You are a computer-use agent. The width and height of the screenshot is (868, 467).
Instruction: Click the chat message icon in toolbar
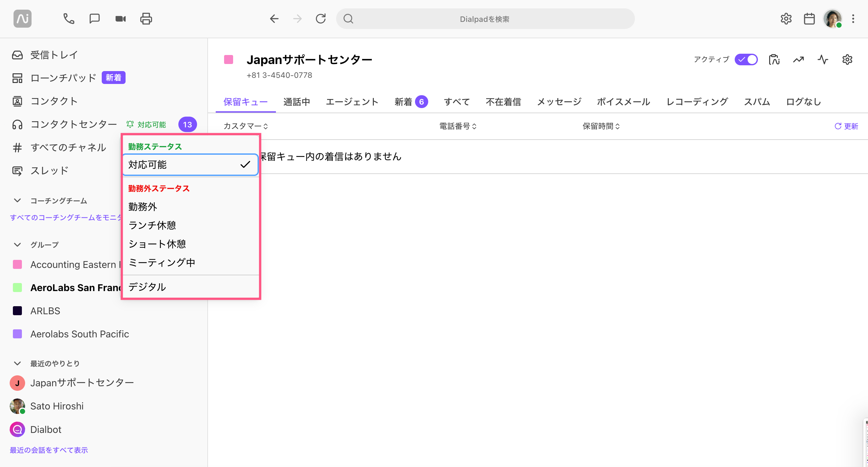click(94, 18)
